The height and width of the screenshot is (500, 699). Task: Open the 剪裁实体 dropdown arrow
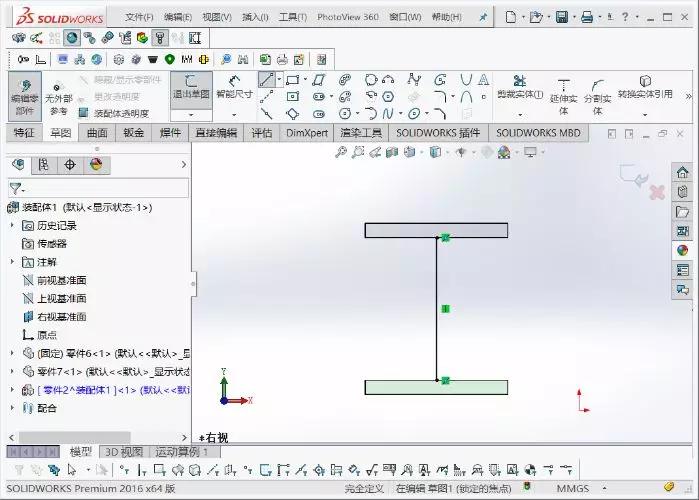pos(520,115)
